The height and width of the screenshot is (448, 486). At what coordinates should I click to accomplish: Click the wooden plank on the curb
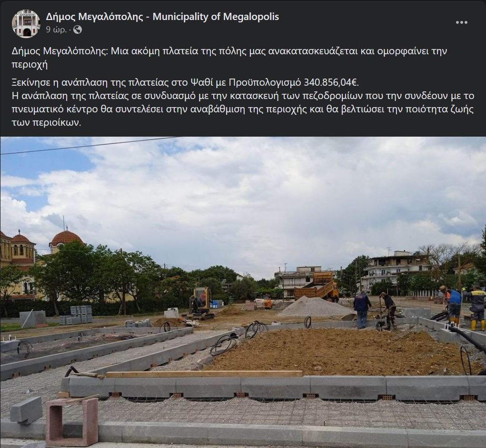pyautogui.click(x=204, y=374)
